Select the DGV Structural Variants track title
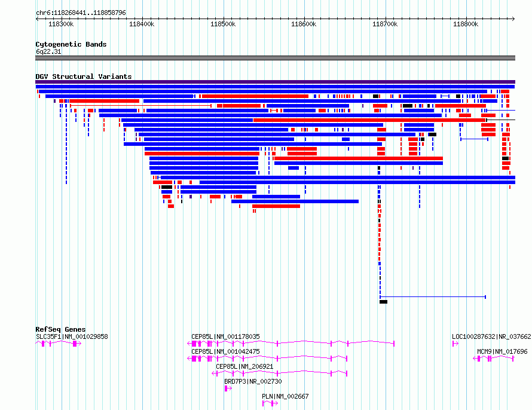 coord(84,77)
